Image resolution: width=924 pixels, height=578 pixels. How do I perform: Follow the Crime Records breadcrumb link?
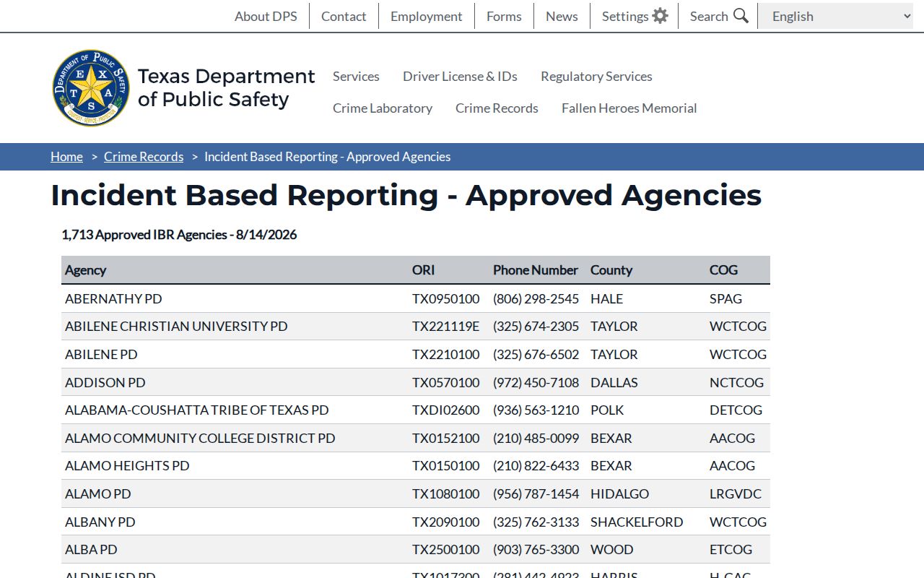144,157
